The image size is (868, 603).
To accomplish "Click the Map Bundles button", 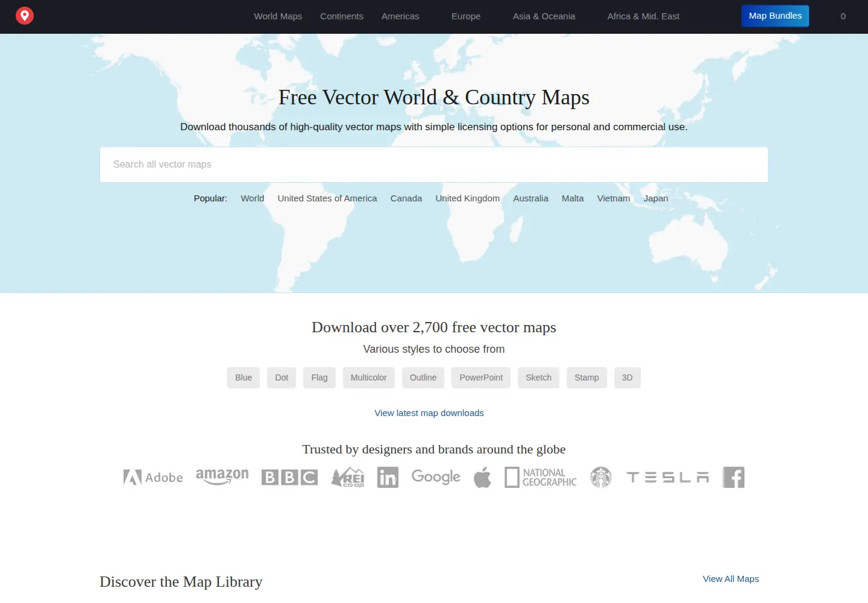I will click(x=775, y=16).
